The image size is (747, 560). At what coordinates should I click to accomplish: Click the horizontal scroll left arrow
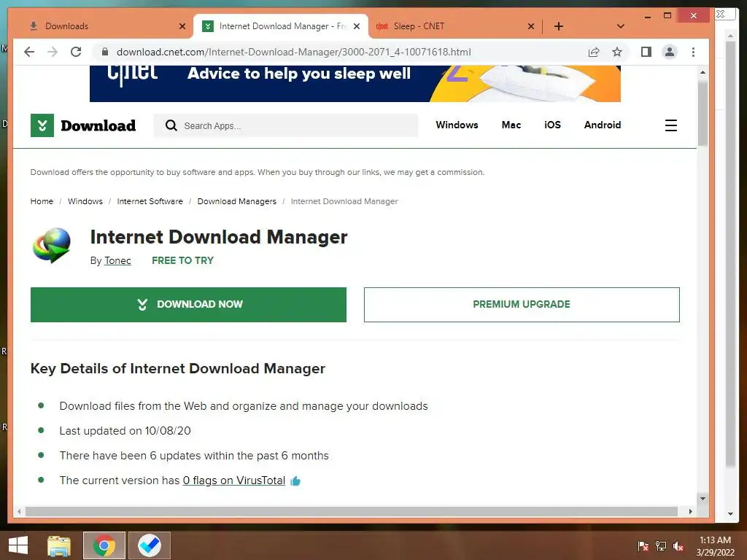(18, 511)
